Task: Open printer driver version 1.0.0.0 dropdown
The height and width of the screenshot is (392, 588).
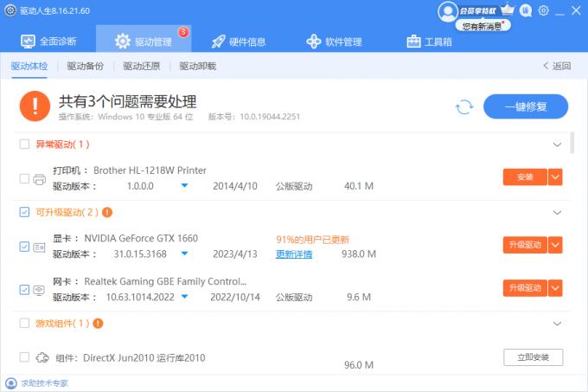Action: pos(184,185)
